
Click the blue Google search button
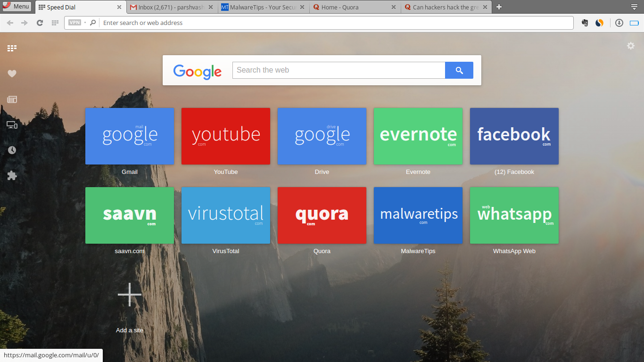pos(459,70)
